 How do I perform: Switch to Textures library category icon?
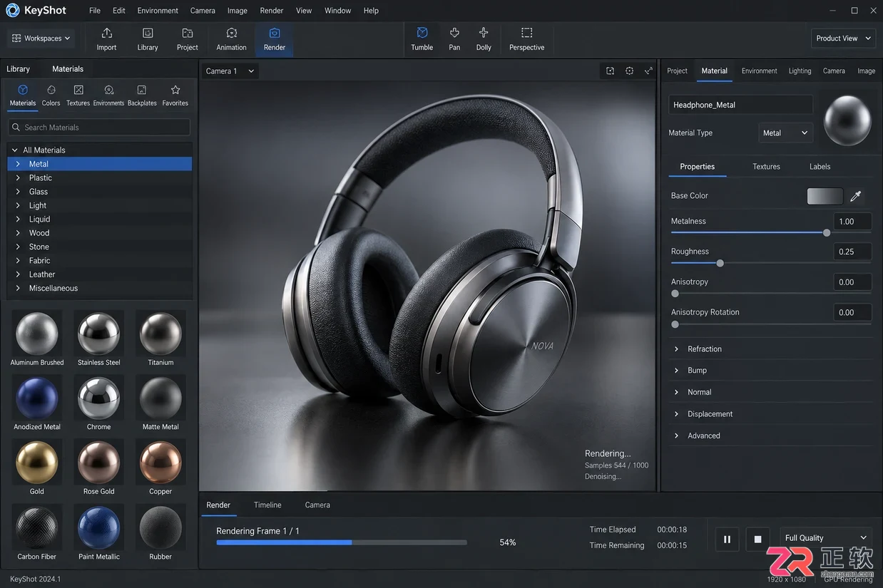tap(78, 95)
